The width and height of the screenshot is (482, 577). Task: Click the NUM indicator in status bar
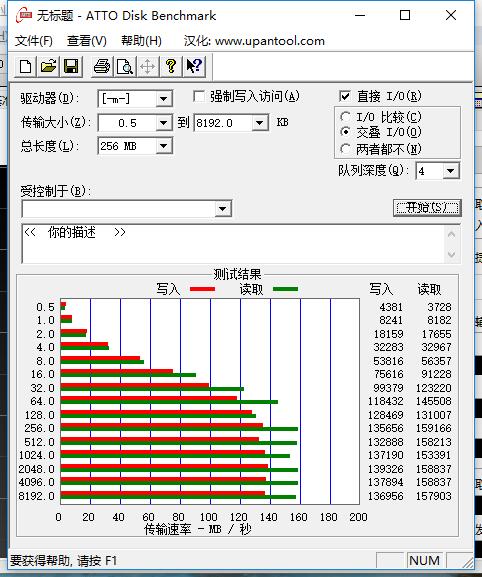click(x=424, y=560)
